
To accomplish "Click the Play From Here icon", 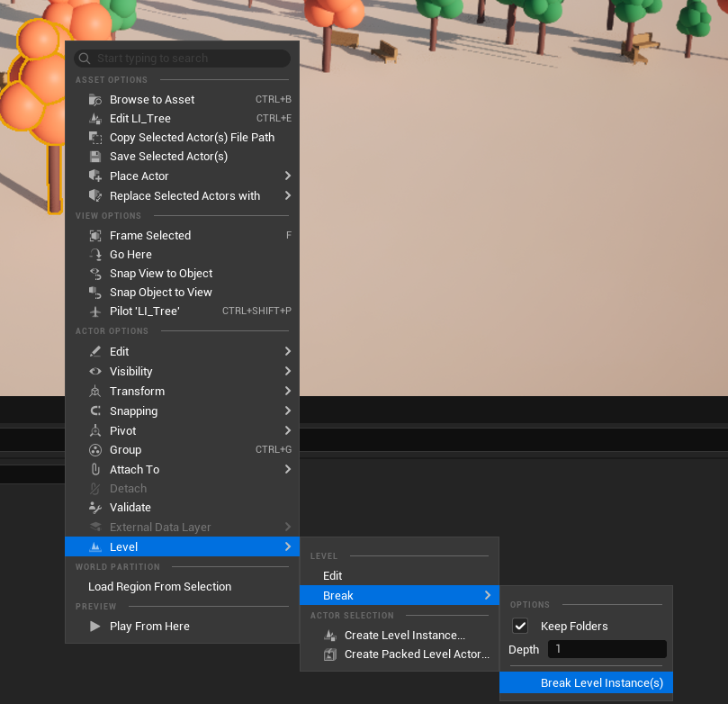I will click(94, 626).
